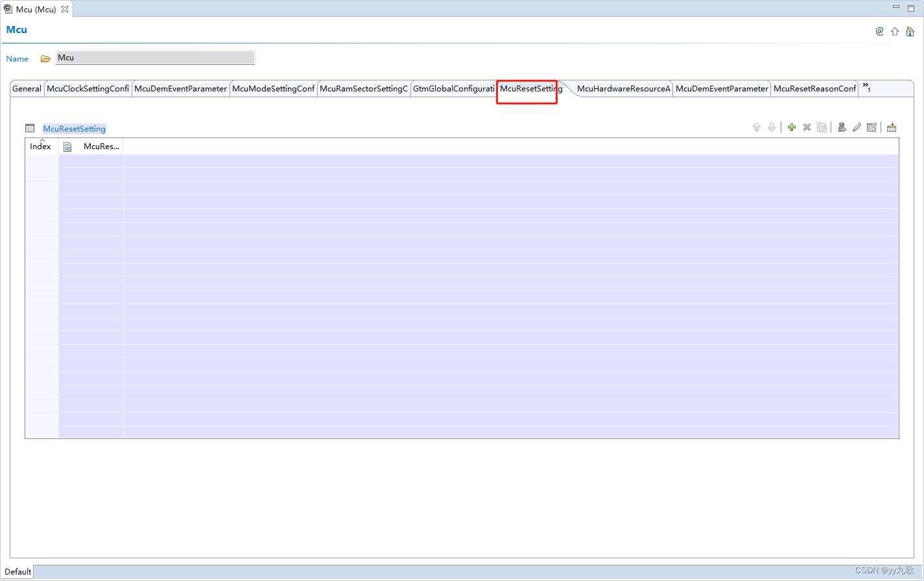Screen dimensions: 924x581
Task: Click the duplicate (copy pages) icon
Action: point(822,127)
